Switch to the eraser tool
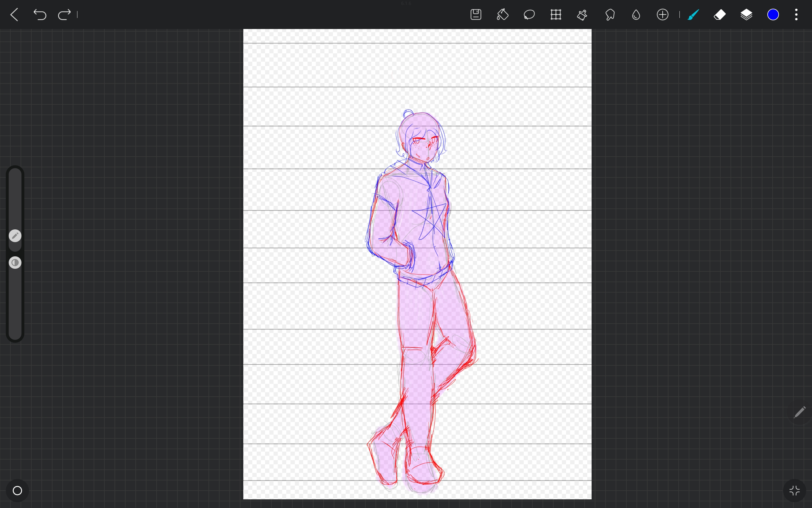The height and width of the screenshot is (508, 812). [719, 15]
